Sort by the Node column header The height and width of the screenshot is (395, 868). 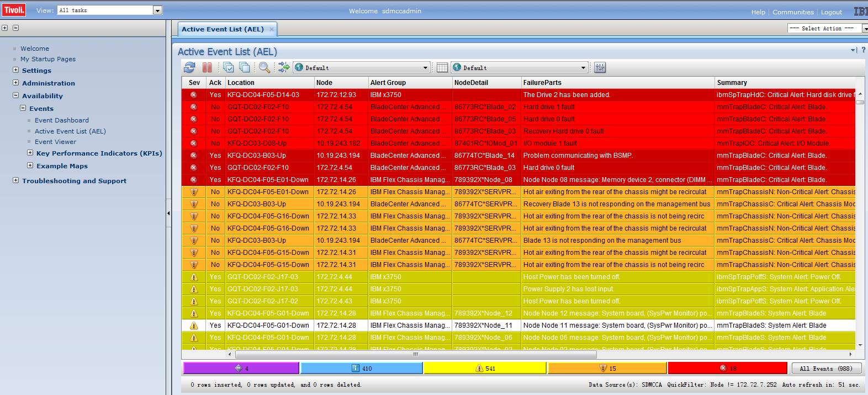coord(341,83)
